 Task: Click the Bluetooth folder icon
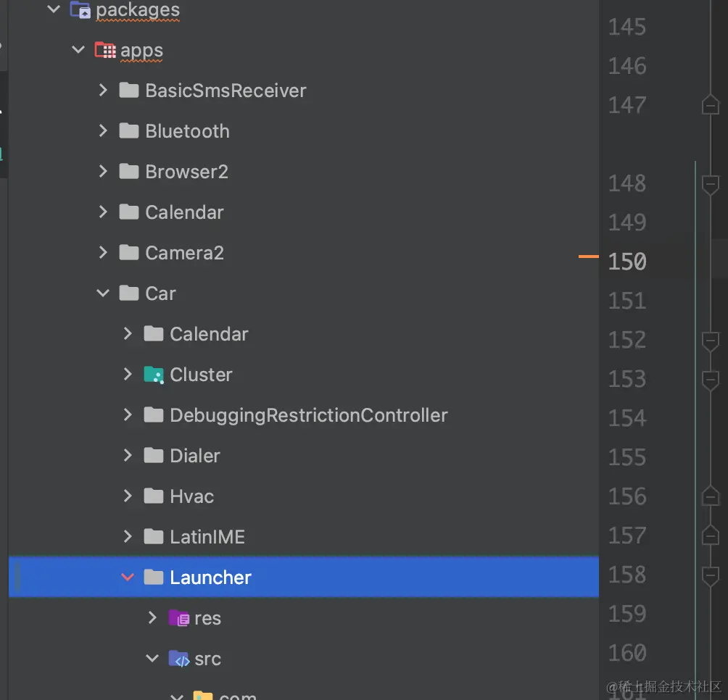pos(129,131)
